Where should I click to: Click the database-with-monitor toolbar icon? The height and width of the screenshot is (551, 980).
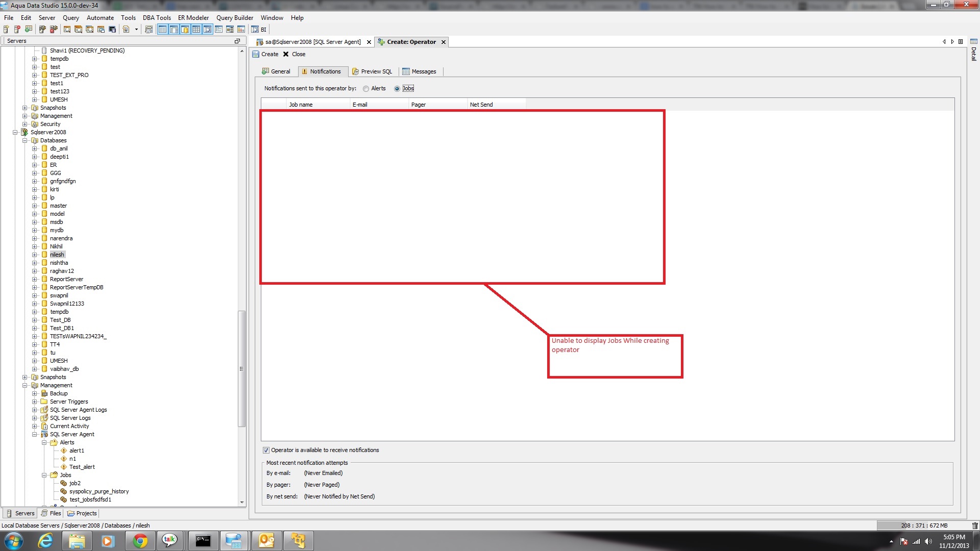point(112,30)
